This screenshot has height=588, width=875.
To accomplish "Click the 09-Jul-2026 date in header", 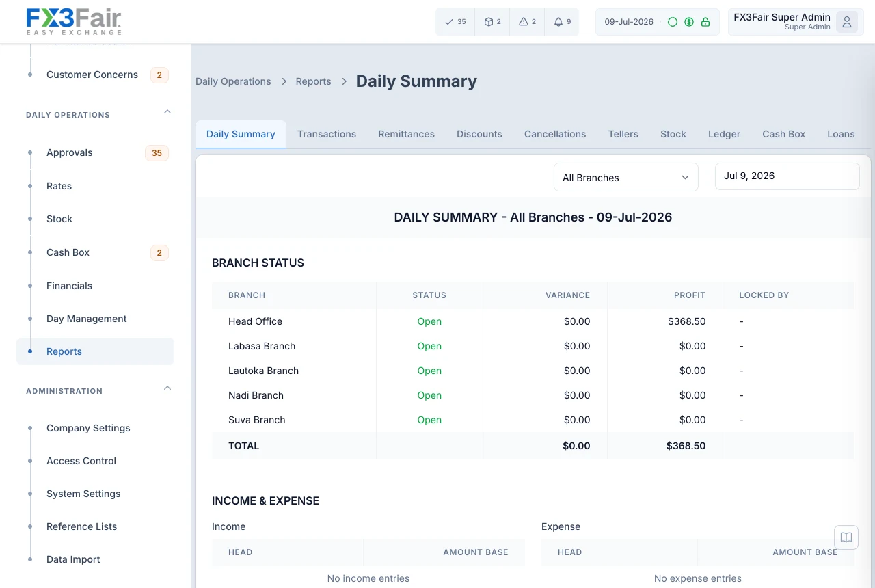I will tap(629, 22).
